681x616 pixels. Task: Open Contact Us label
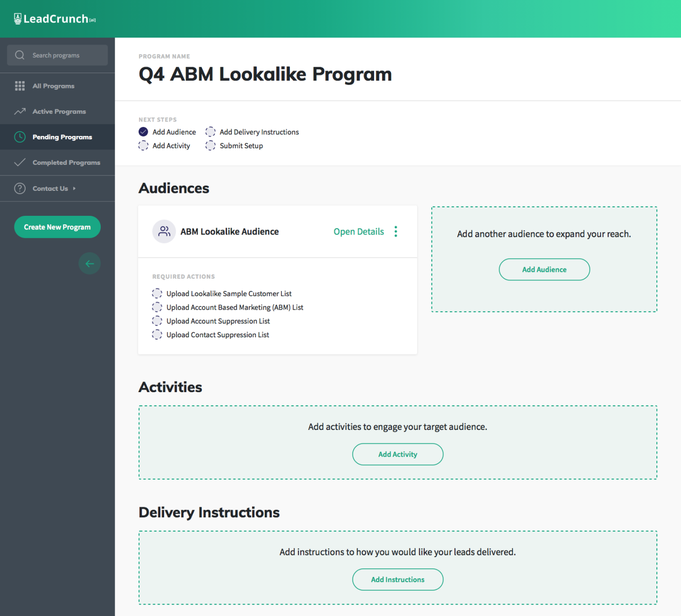pos(50,189)
